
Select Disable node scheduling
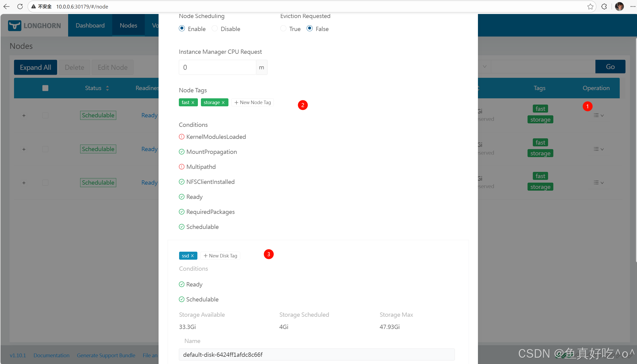[x=215, y=29]
